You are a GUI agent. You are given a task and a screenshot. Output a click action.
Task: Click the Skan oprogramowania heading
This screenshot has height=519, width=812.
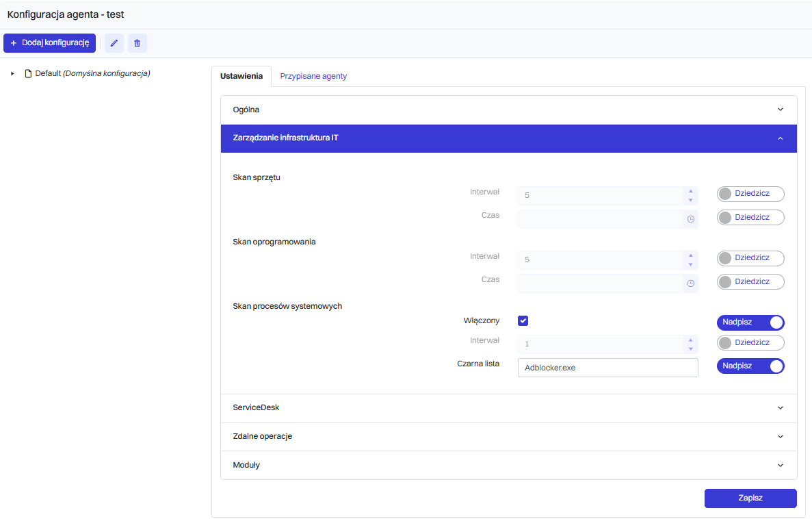click(x=274, y=242)
